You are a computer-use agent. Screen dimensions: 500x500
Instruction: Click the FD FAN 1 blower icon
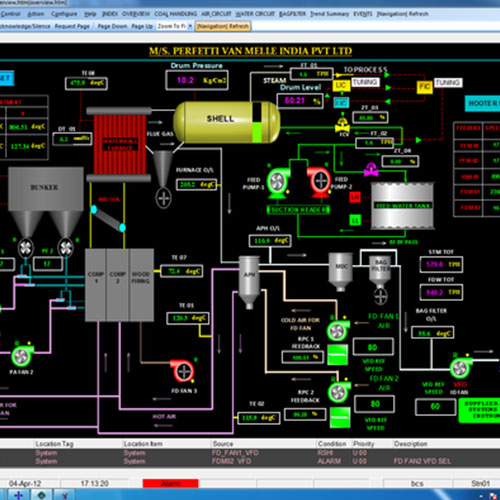point(337,331)
